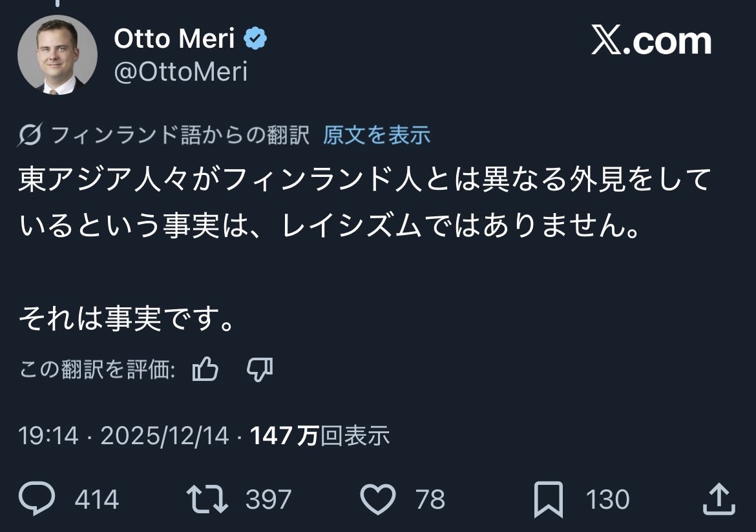The width and height of the screenshot is (756, 532).
Task: Open the @OttoMeri handle link
Action: (180, 72)
